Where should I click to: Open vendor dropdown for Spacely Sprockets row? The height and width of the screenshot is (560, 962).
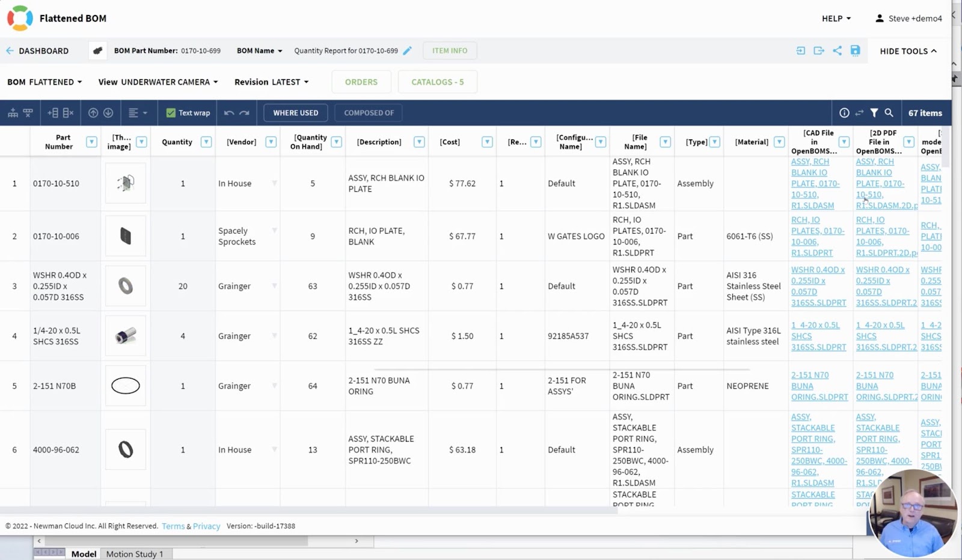(274, 231)
